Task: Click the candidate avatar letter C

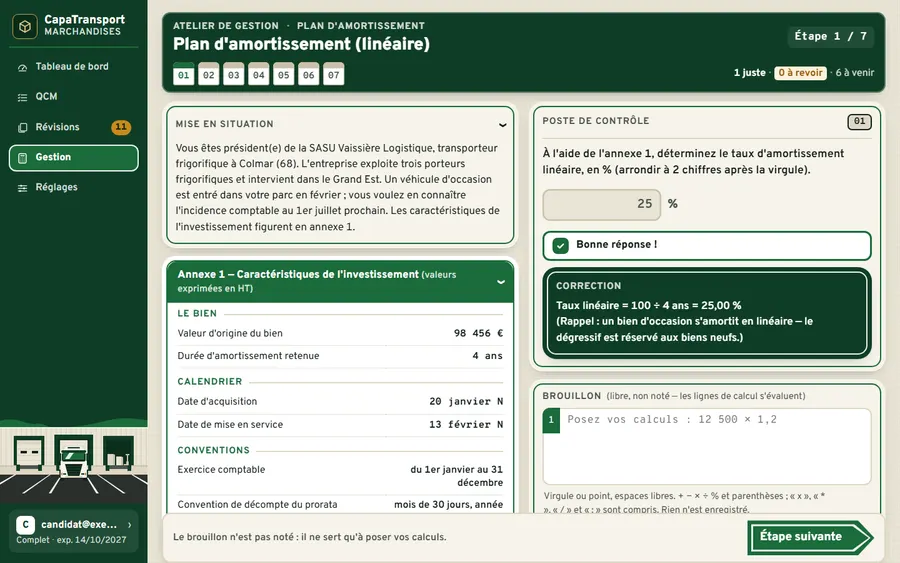Action: [25, 525]
